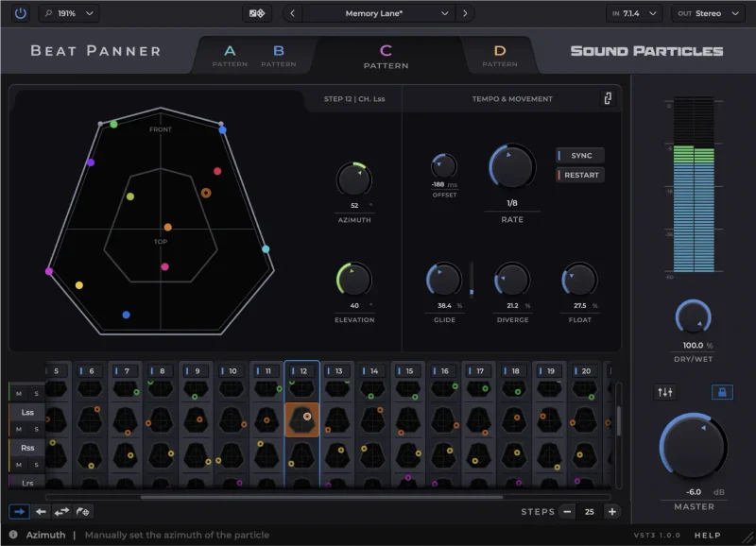Click the blue particle dot at panner bottom
The width and height of the screenshot is (756, 546).
click(127, 315)
